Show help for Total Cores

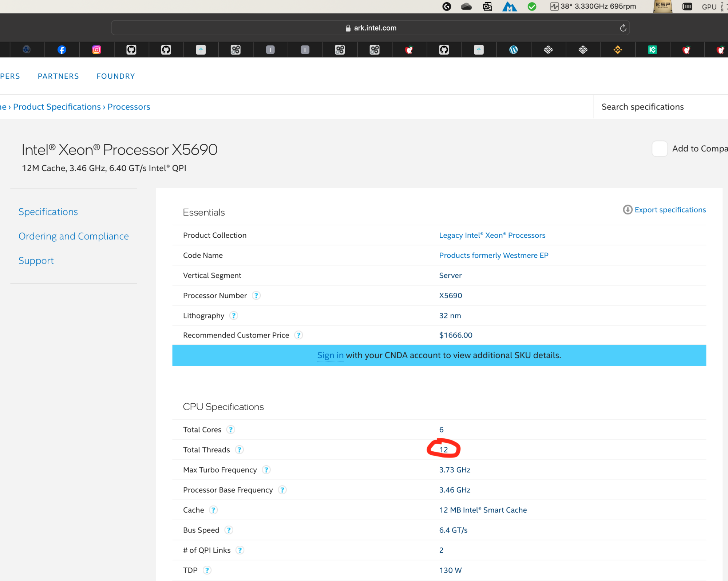pos(231,430)
